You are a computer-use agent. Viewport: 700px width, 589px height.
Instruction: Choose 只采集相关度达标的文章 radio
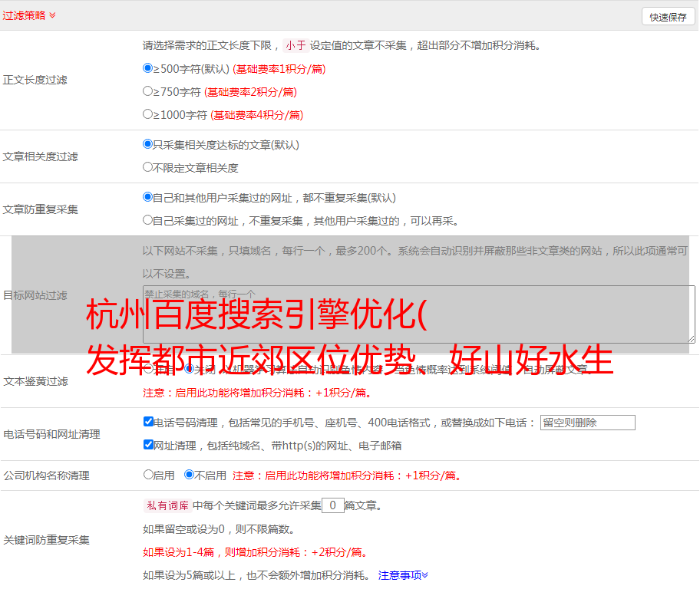[147, 144]
